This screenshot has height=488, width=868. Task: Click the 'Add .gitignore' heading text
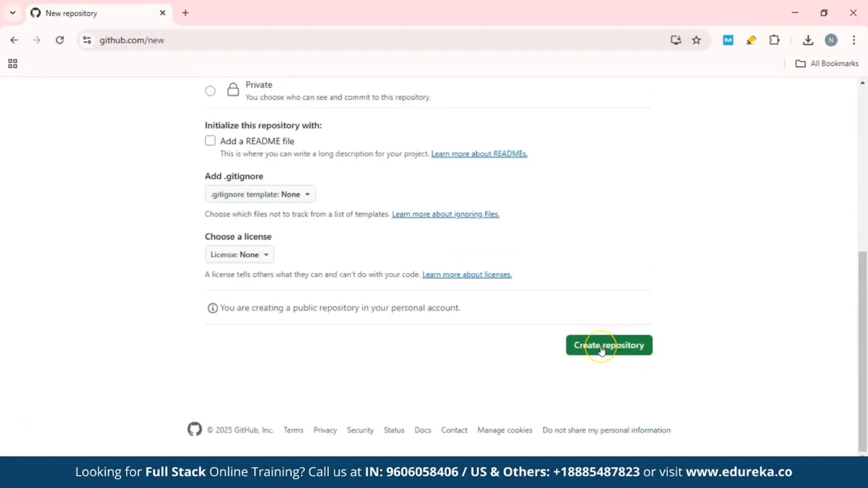click(234, 176)
